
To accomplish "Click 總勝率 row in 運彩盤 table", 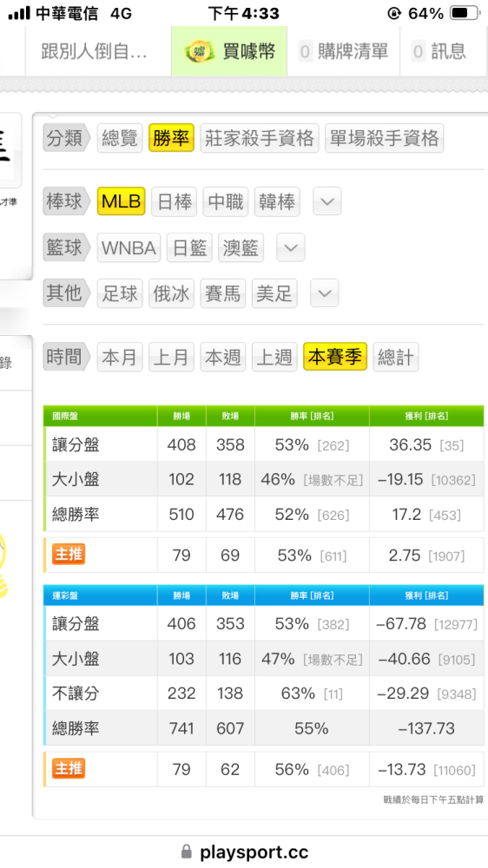I will 264,728.
